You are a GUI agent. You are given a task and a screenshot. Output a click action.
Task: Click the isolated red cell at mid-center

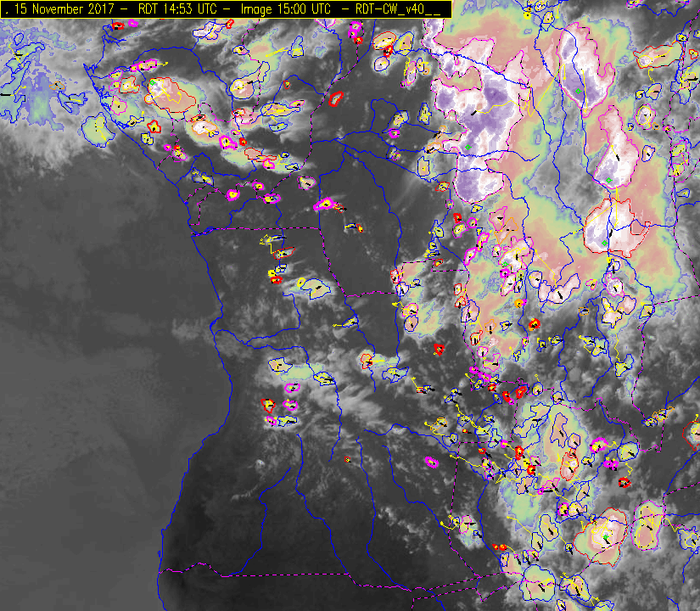coord(440,348)
